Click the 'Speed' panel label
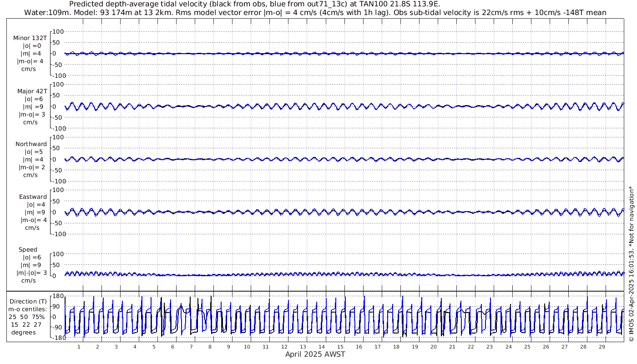Image resolution: width=637 pixels, height=364 pixels. pos(28,249)
